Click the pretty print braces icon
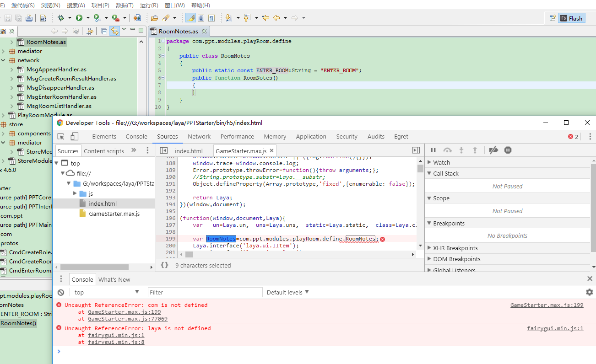The image size is (596, 364). tap(165, 265)
